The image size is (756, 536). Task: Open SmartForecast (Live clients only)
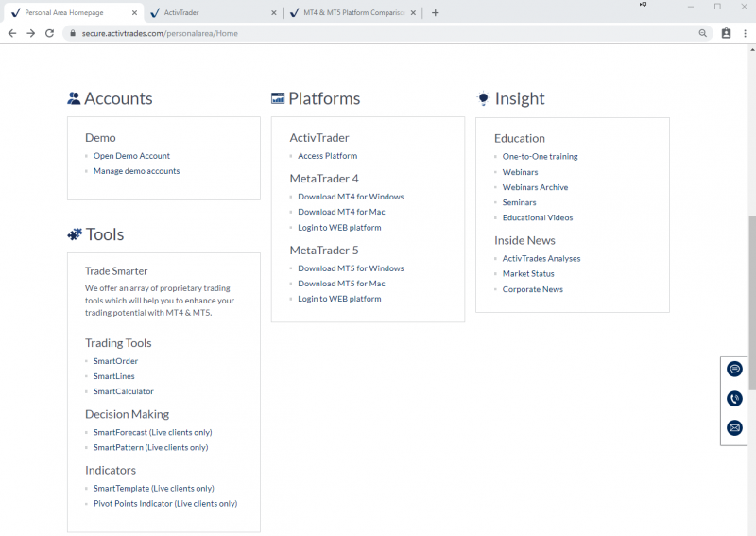(x=153, y=432)
